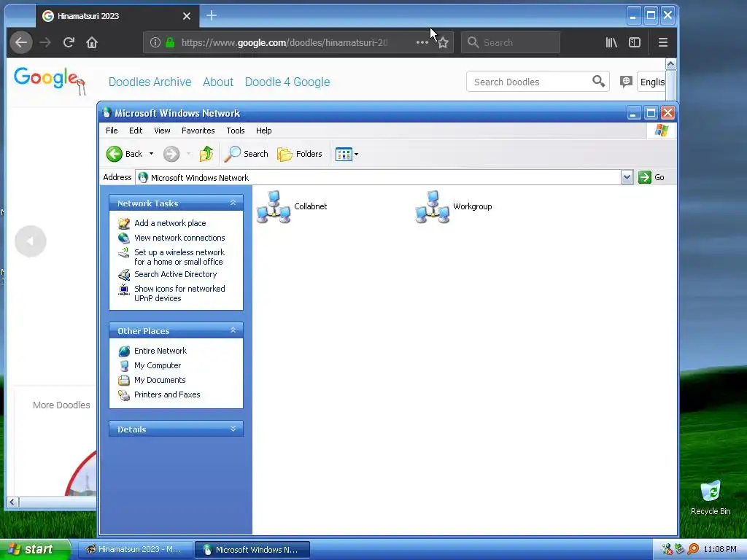Open the Help menu
Viewport: 747px width, 560px height.
pos(263,131)
